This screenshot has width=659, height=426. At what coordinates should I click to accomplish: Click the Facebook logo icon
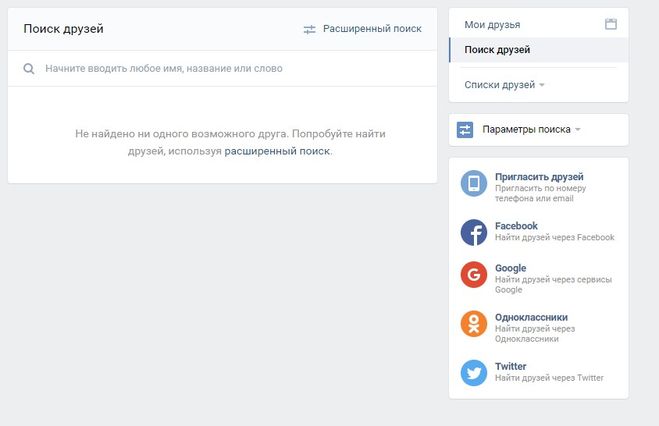pos(474,232)
